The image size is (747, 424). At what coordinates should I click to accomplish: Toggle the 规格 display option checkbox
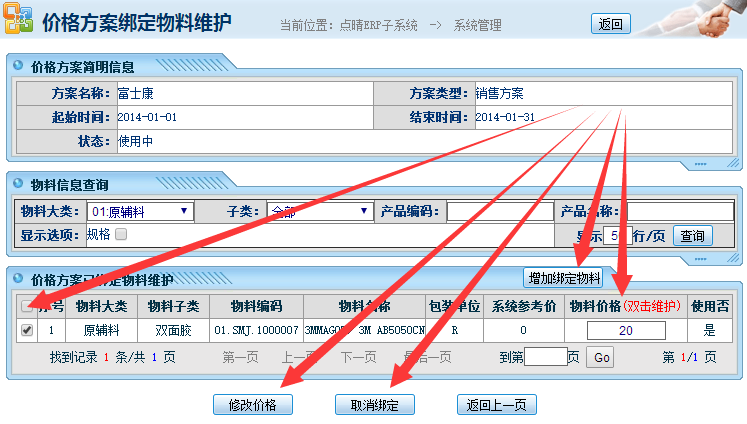click(121, 235)
